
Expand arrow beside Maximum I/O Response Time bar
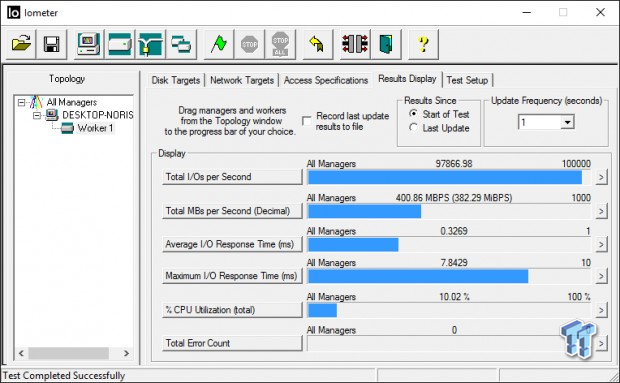pos(601,276)
